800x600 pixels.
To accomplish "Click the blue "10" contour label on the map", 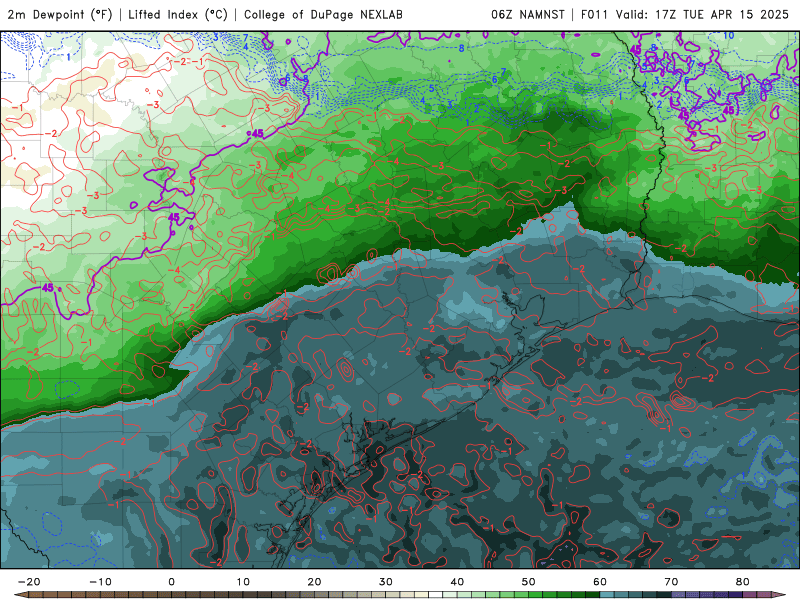I will click(729, 36).
